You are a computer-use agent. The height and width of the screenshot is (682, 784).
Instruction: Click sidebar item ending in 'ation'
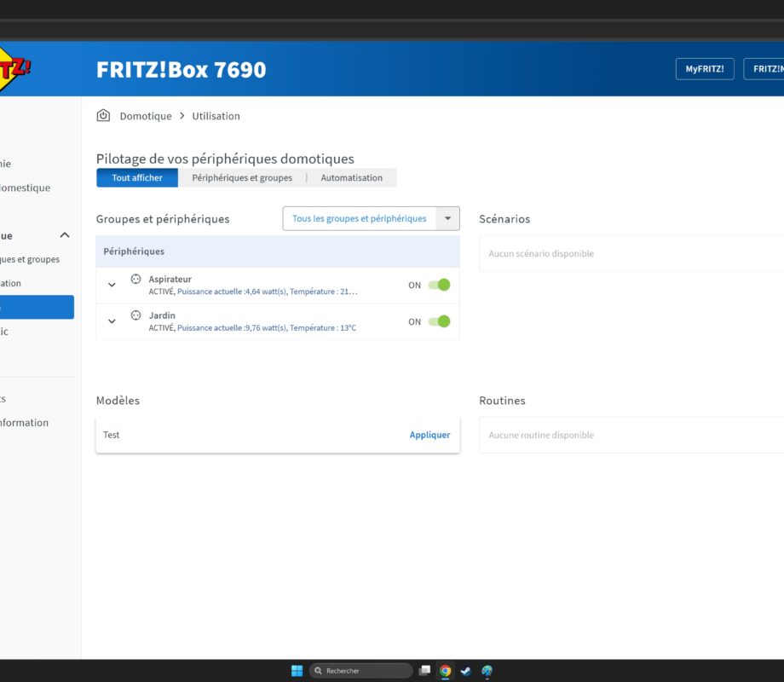(x=10, y=283)
